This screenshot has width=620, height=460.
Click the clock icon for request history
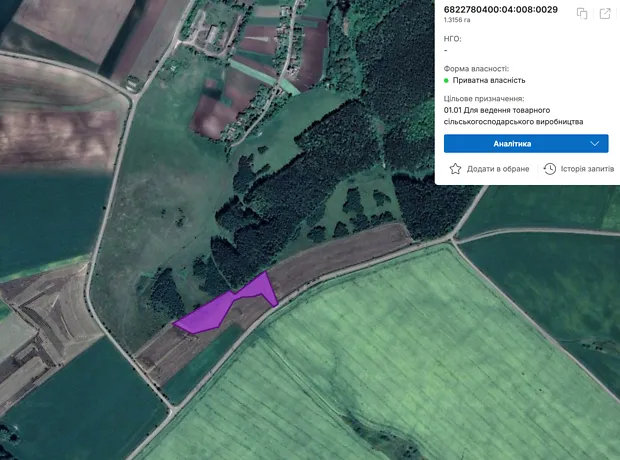[549, 169]
